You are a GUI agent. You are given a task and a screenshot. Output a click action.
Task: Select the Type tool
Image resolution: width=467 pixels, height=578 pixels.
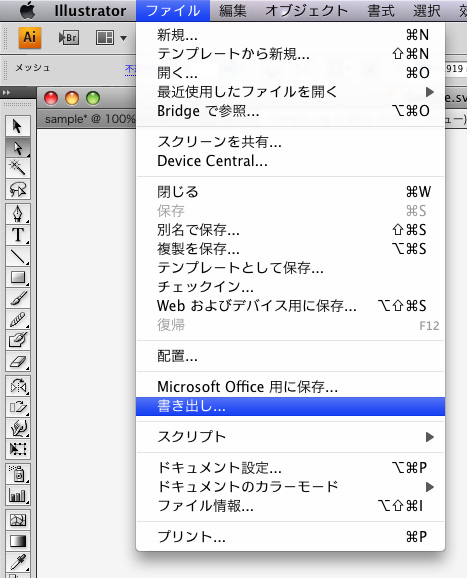coord(17,235)
